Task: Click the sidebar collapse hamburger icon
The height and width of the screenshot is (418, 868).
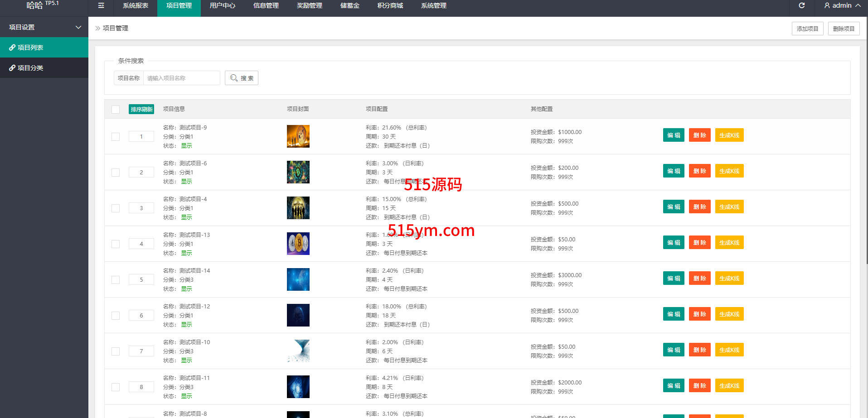Action: coord(101,5)
